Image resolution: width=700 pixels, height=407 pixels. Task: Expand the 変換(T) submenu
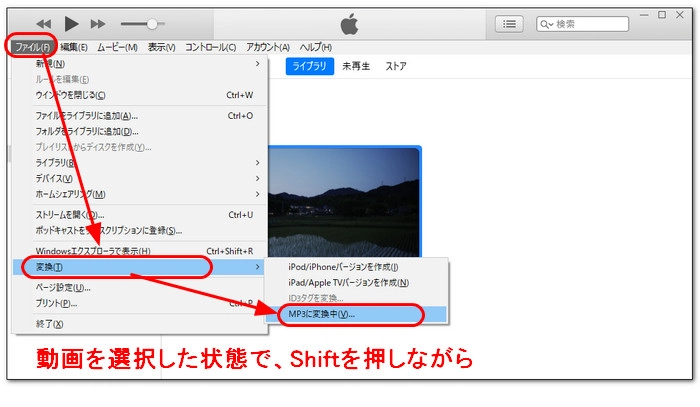[x=139, y=267]
